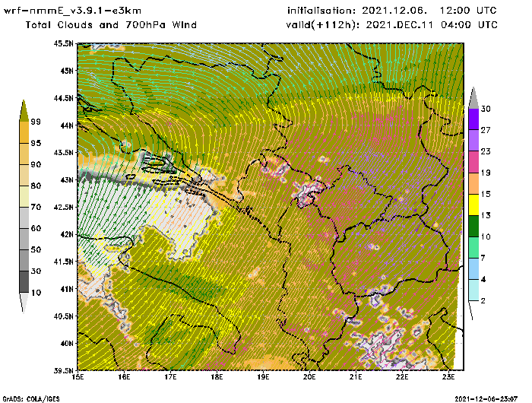Screen dimensions: 532x403
Task: Click the mint green wind swatch between 7 and 10
Action: tap(473, 248)
